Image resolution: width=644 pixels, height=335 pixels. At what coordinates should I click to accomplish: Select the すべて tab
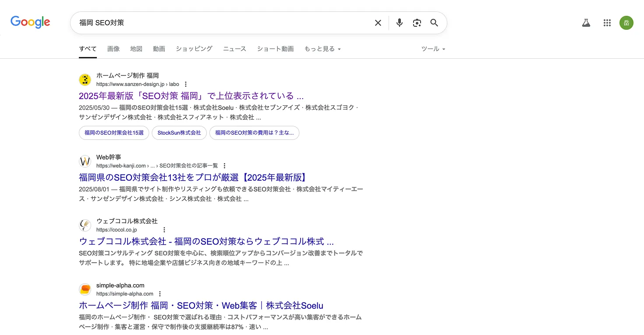coord(88,49)
